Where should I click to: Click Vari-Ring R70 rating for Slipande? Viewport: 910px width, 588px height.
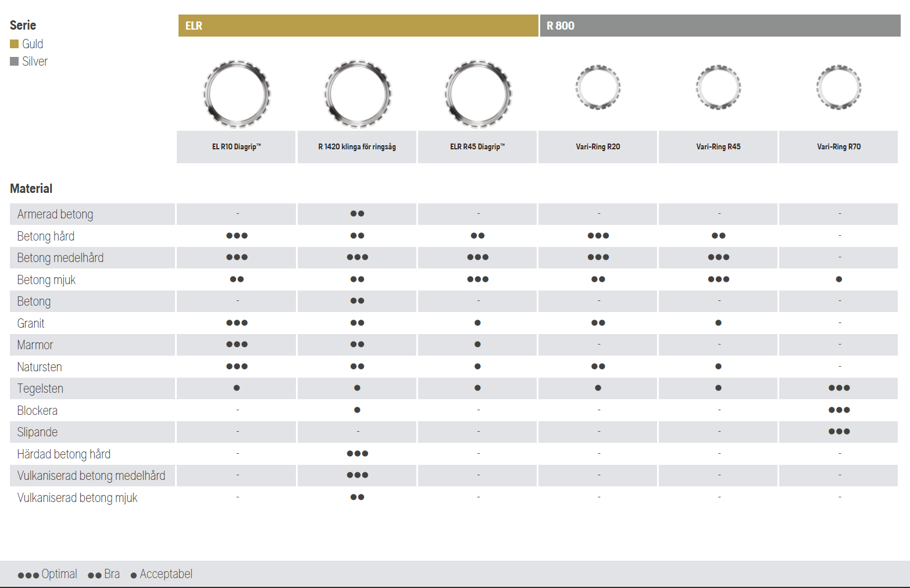839,432
